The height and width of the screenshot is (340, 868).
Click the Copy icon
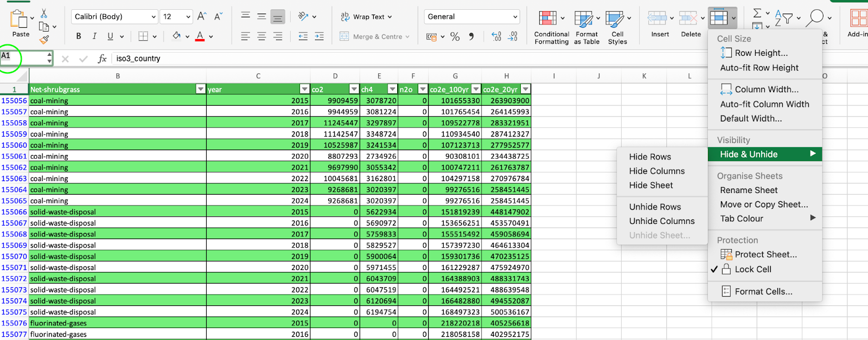pos(44,26)
